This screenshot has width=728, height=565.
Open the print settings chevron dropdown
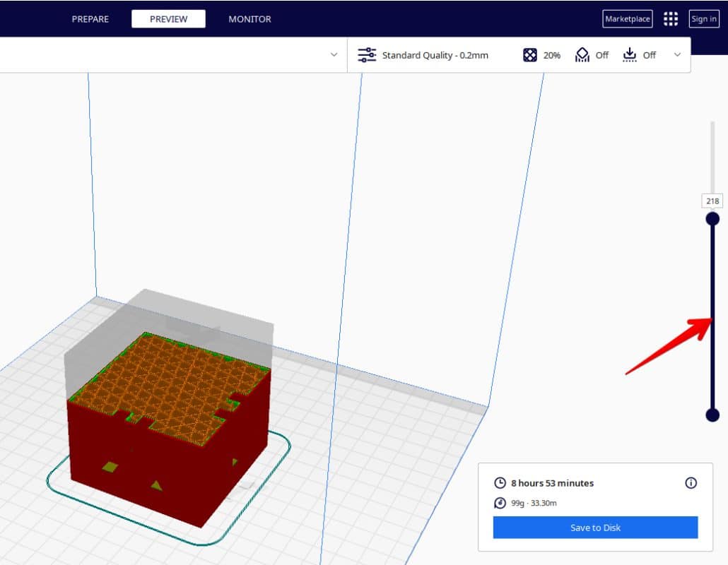tap(677, 54)
